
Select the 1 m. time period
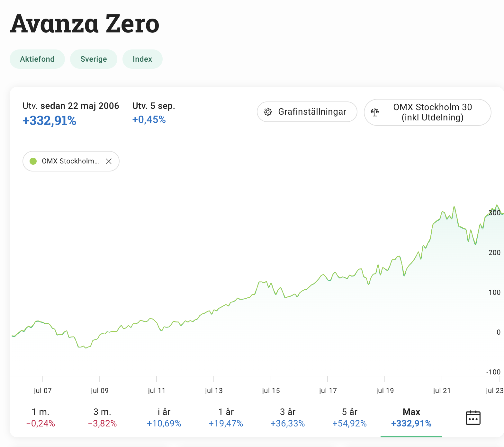pyautogui.click(x=40, y=417)
